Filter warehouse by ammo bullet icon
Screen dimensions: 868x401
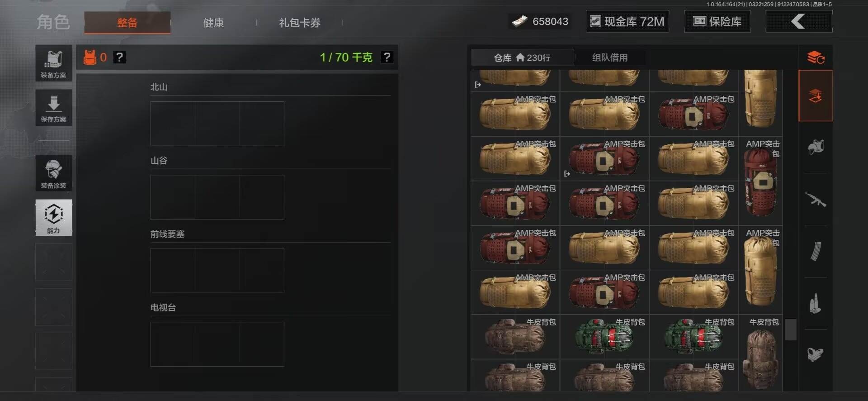click(x=816, y=303)
